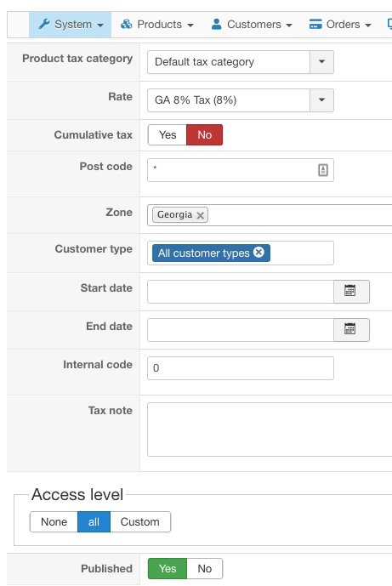This screenshot has height=586, width=392.
Task: Expand the Rate dropdown arrow
Action: 321,100
